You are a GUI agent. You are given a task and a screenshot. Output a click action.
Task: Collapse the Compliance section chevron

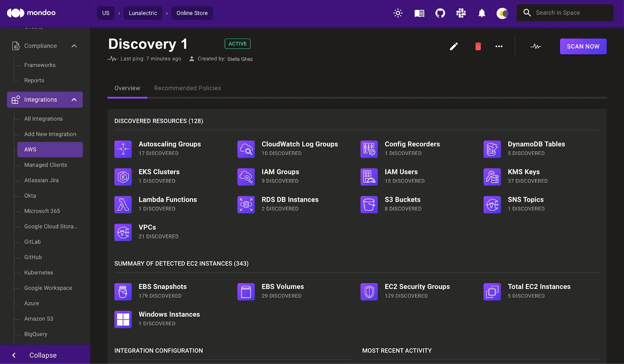pos(74,46)
